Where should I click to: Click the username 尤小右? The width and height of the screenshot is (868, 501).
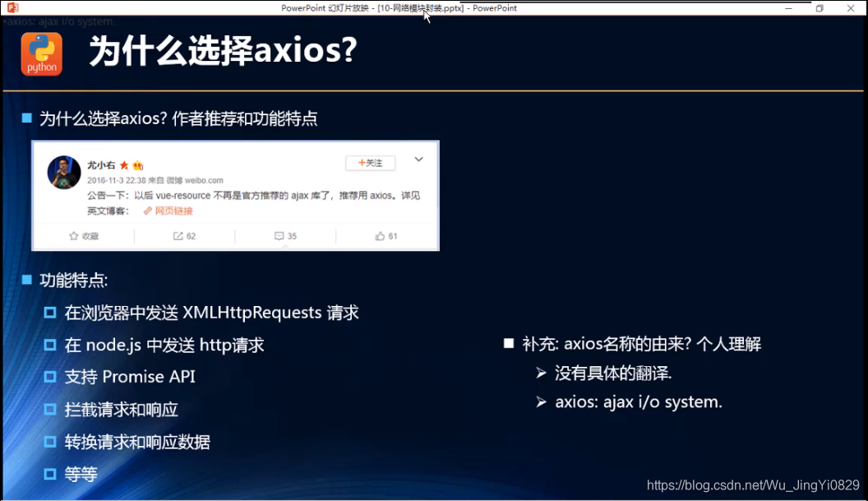click(x=101, y=165)
